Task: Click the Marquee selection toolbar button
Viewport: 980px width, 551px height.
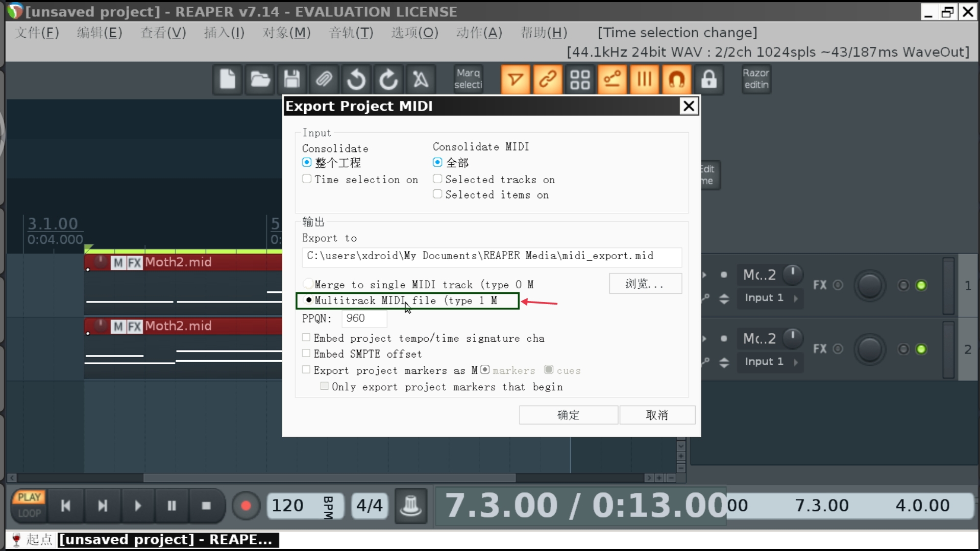Action: (468, 80)
